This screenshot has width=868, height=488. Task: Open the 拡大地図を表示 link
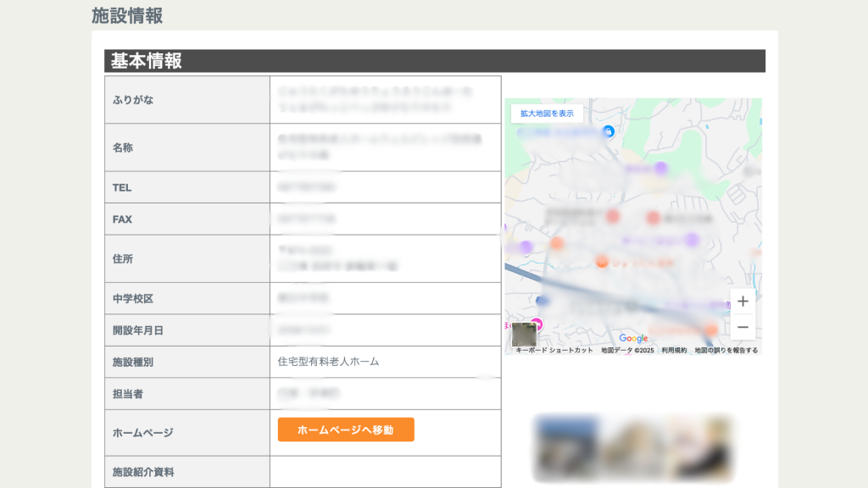[x=547, y=113]
